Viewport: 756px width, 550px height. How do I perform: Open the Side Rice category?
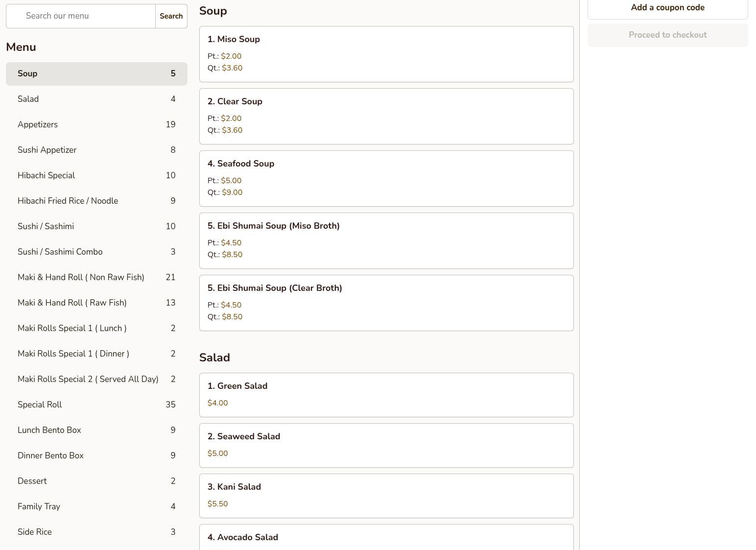[96, 532]
